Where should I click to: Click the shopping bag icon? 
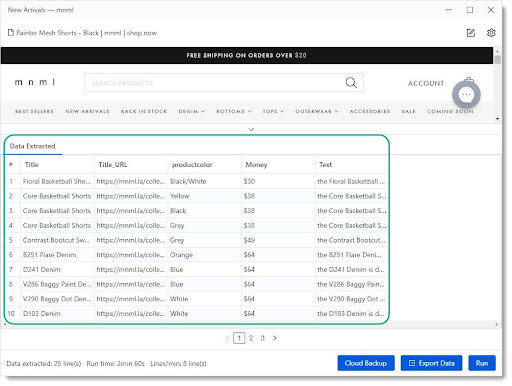[x=469, y=80]
